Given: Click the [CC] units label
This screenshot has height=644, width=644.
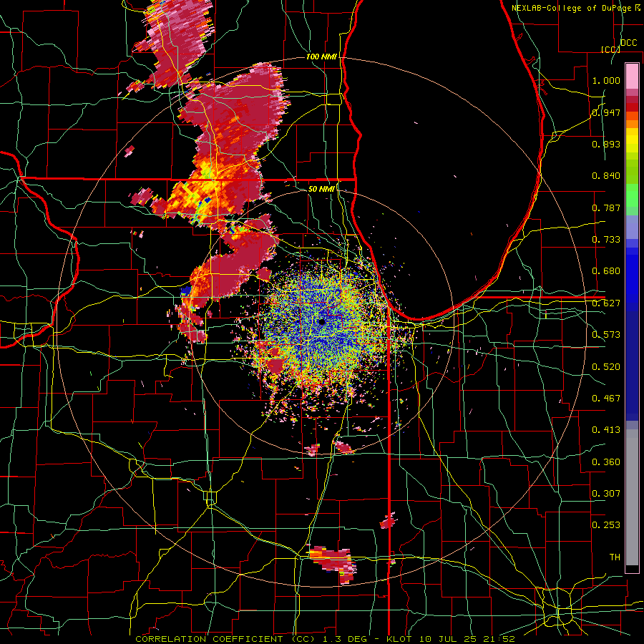Looking at the screenshot, I should coord(610,49).
